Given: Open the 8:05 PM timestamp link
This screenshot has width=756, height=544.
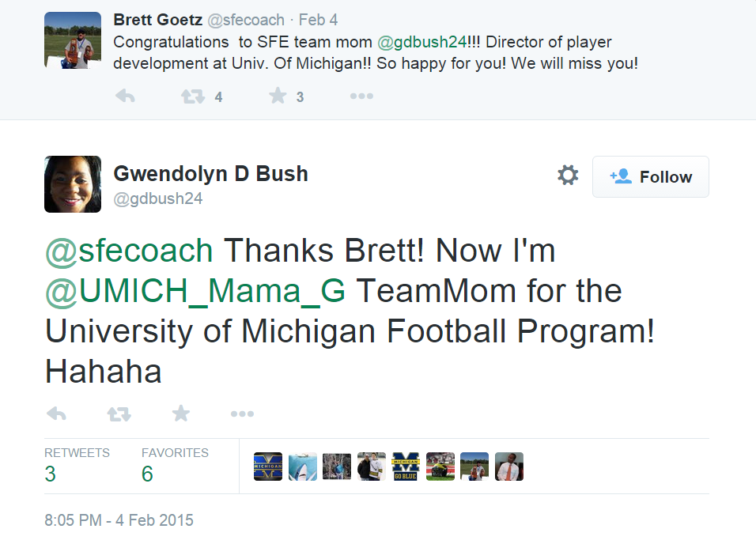Looking at the screenshot, I should coord(119,520).
